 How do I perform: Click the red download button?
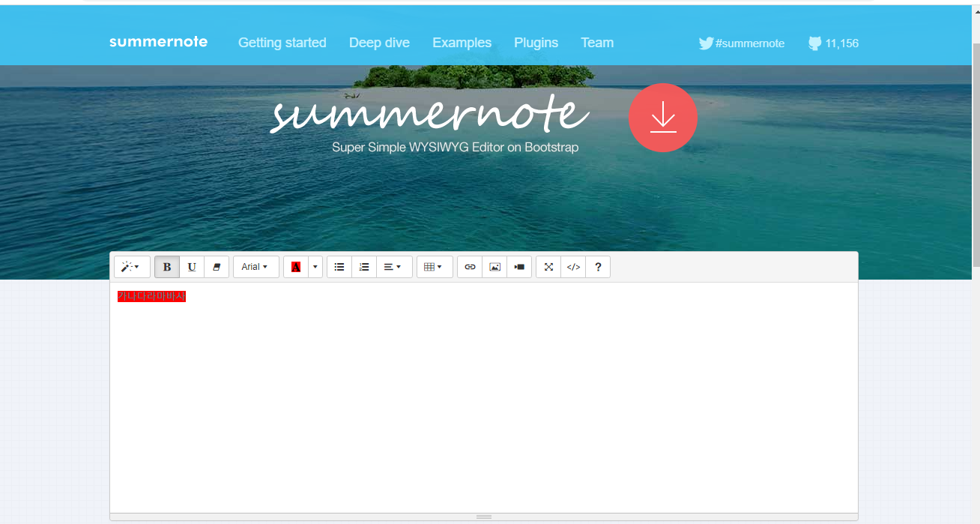click(x=663, y=118)
